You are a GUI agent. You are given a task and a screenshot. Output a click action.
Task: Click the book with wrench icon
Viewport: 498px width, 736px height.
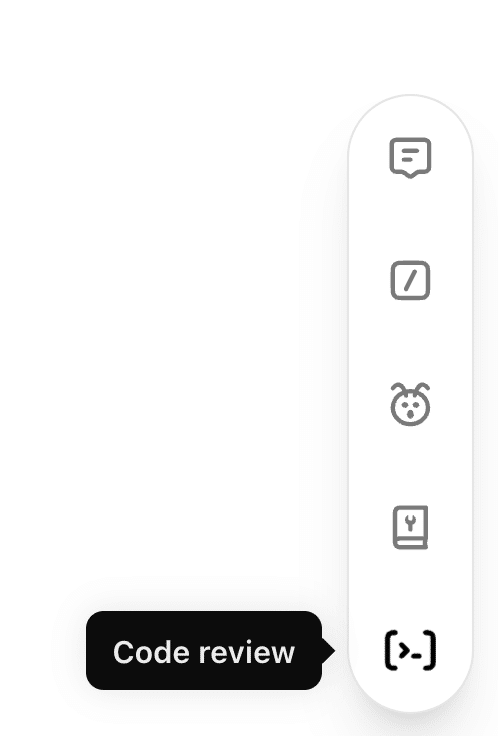point(410,527)
